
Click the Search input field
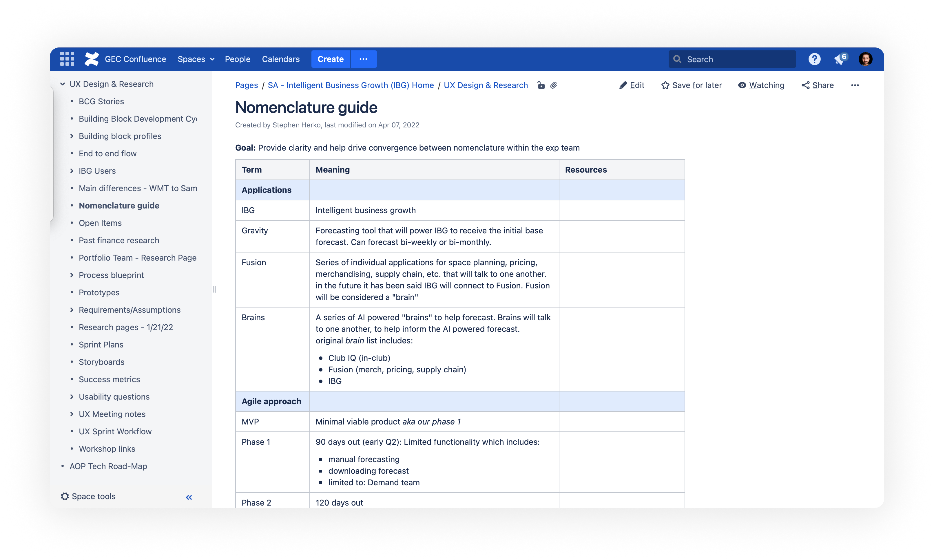(x=732, y=59)
